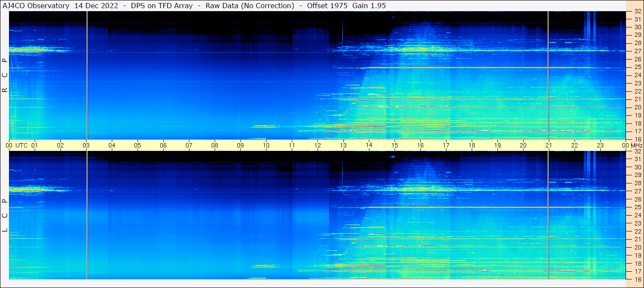
Task: Click the 31 frequency tick of LCP panel
Action: click(x=637, y=159)
